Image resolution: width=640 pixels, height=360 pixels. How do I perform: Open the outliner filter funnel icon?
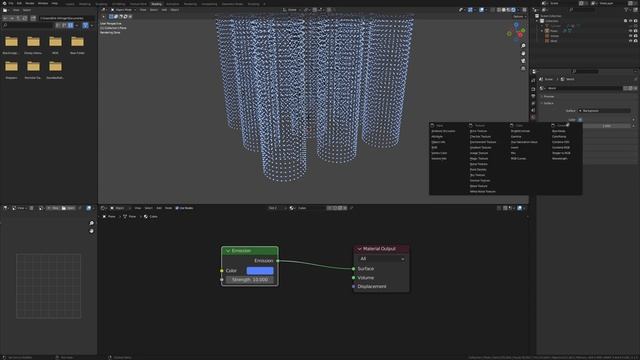(x=626, y=9)
